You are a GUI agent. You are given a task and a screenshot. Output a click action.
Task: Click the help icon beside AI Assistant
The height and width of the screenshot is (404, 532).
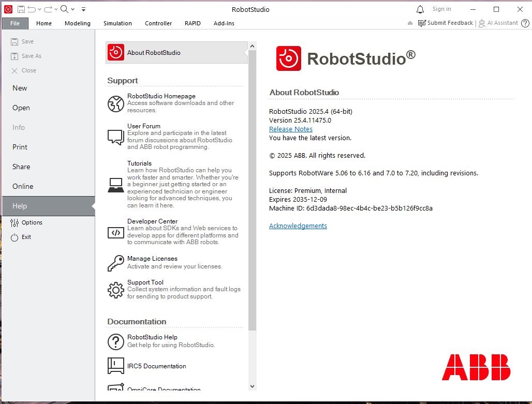(525, 23)
